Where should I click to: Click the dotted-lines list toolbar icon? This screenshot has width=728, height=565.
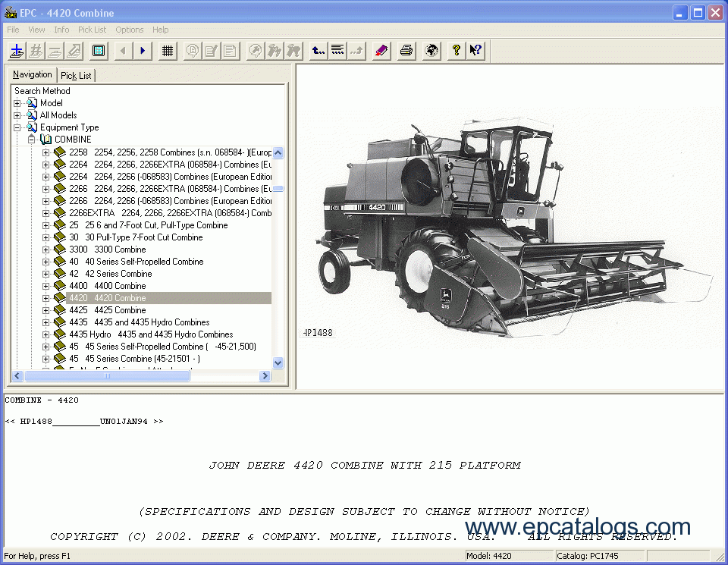(337, 51)
